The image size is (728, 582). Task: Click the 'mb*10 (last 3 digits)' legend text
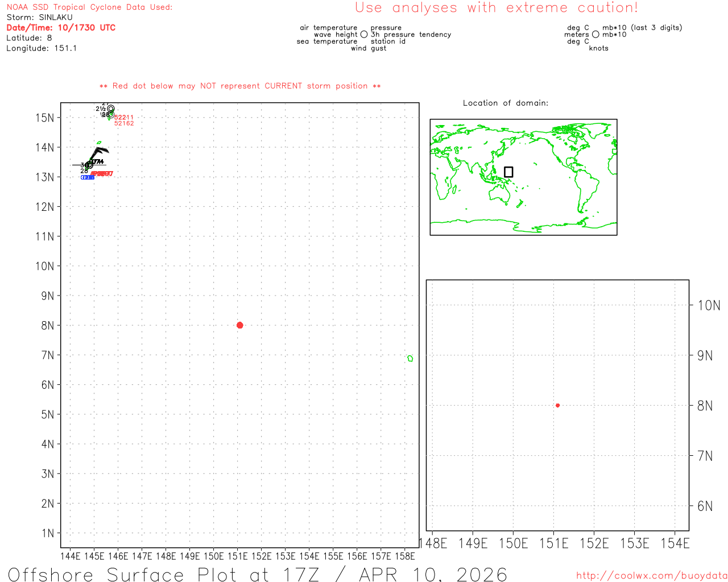tap(642, 28)
